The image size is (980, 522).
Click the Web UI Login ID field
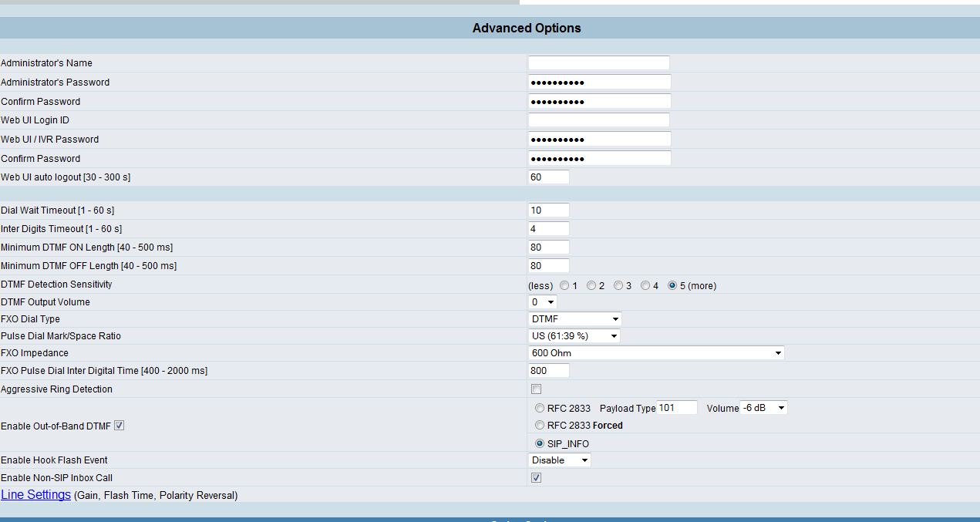coord(598,120)
